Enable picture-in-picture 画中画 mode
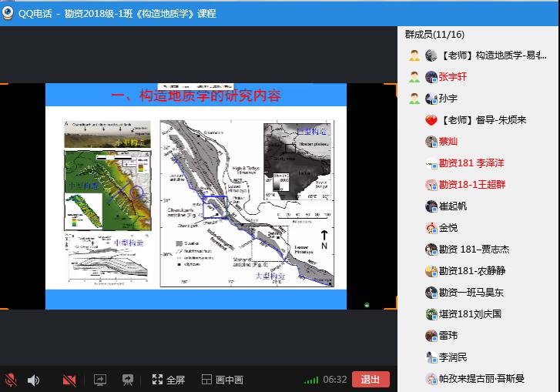This screenshot has width=560, height=392. [x=223, y=380]
